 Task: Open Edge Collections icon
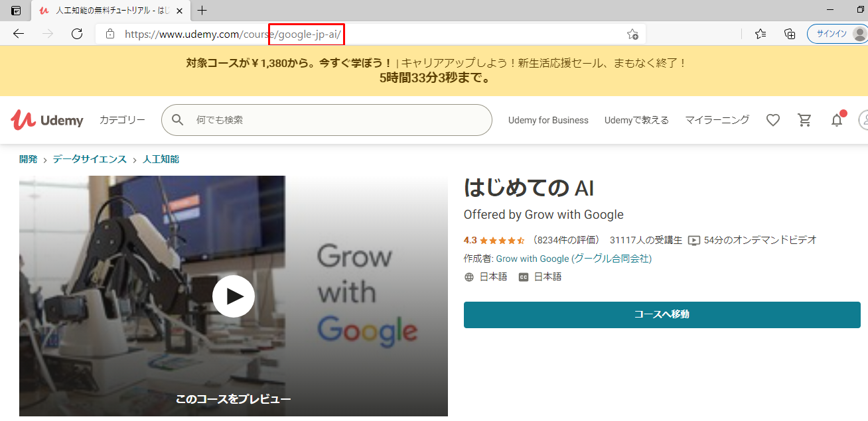[x=789, y=34]
